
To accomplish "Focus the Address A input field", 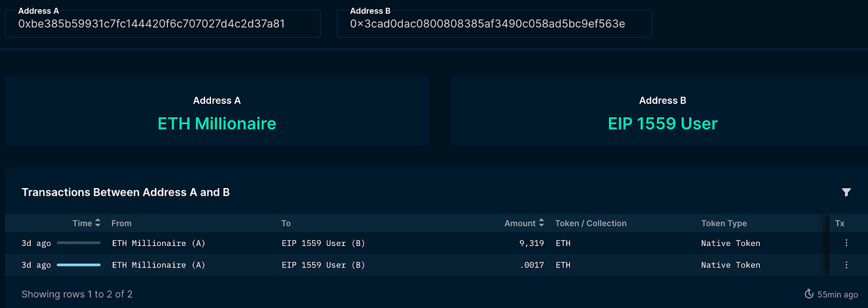I will tap(162, 24).
